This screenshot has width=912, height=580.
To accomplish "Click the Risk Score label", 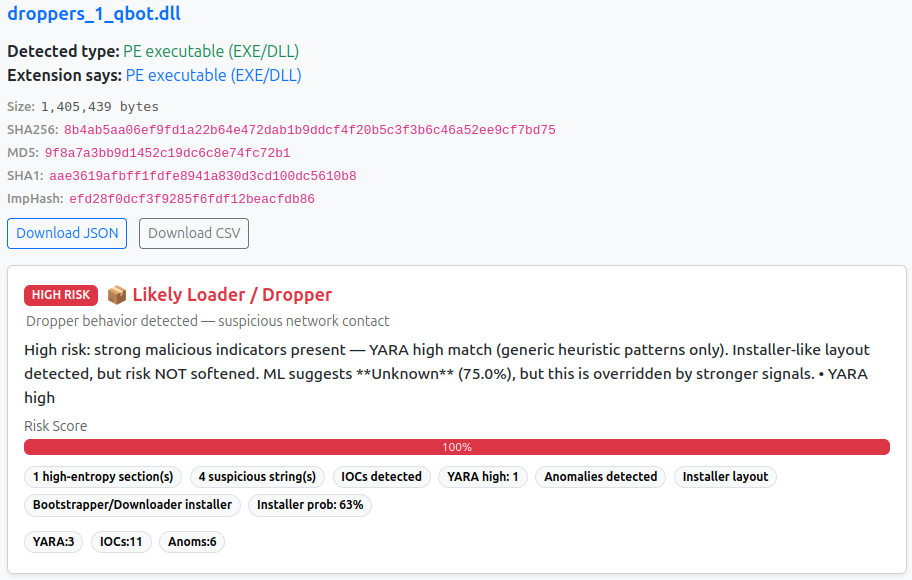I will 56,426.
